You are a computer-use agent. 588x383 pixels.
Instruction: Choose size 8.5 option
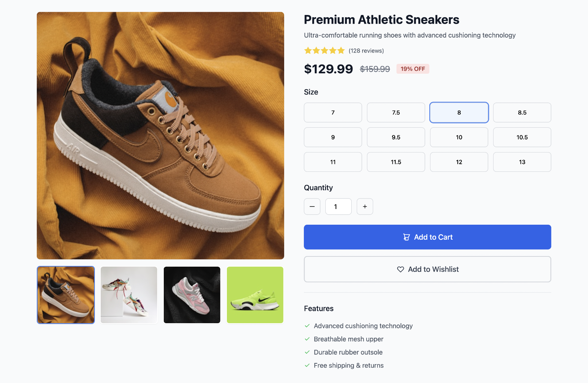(522, 112)
